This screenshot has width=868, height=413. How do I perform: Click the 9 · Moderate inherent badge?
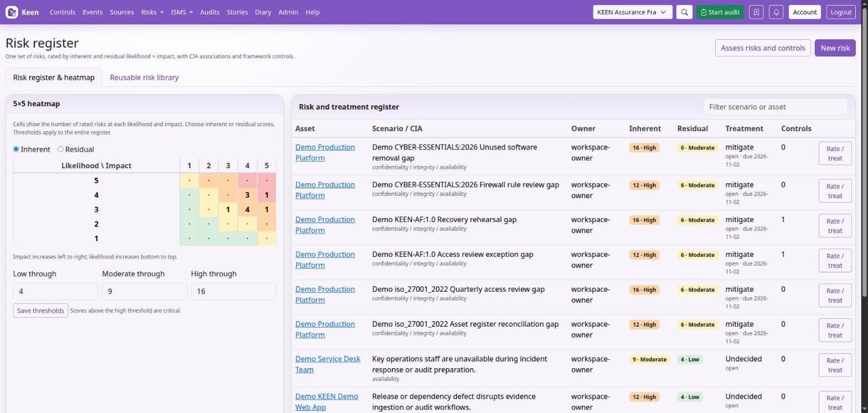pos(649,359)
